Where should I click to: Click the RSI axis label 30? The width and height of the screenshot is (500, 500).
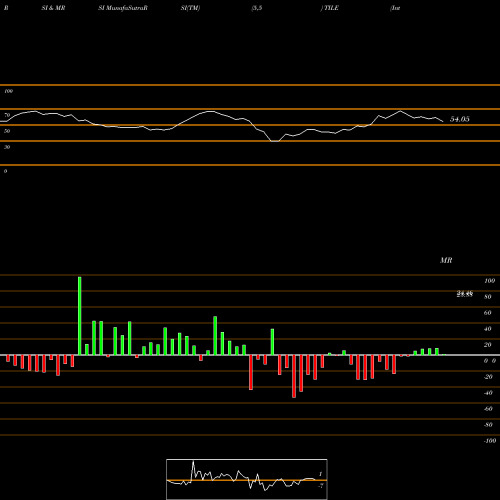pos(7,147)
